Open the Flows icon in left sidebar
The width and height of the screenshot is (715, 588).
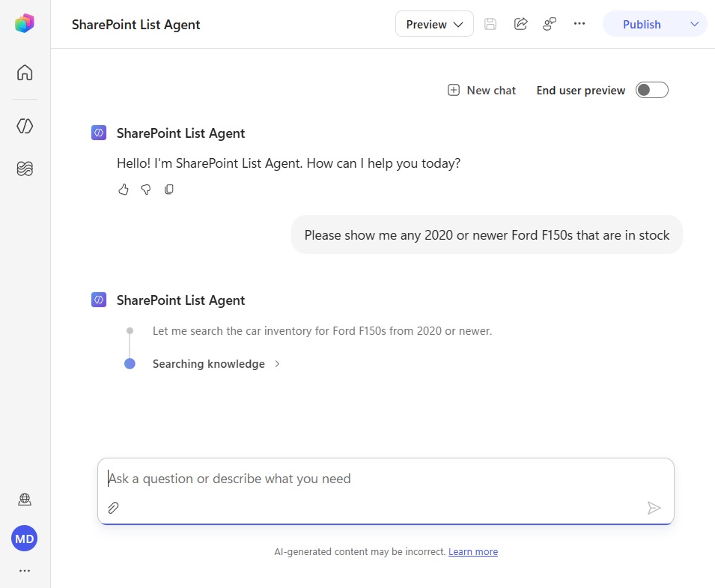tap(25, 169)
